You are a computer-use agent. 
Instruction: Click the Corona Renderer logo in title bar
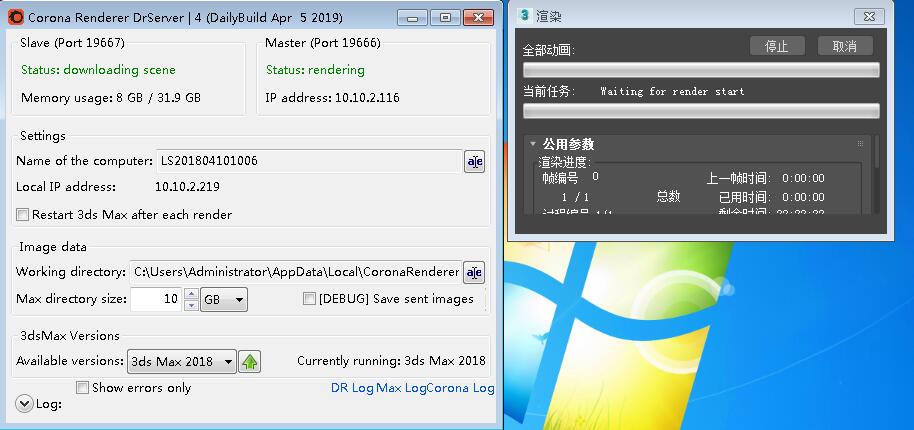coord(16,17)
